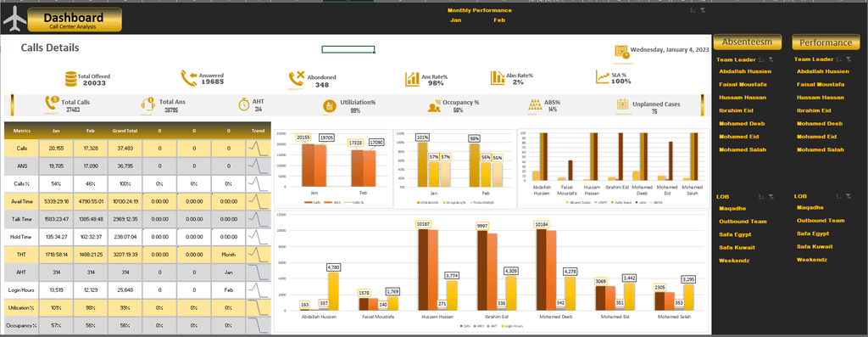The height and width of the screenshot is (337, 868).
Task: Select Feb in Monthly Performance slicer
Action: point(499,20)
